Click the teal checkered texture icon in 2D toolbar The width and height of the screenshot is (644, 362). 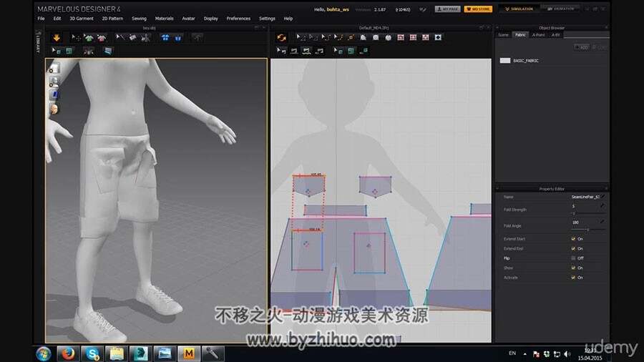351,51
